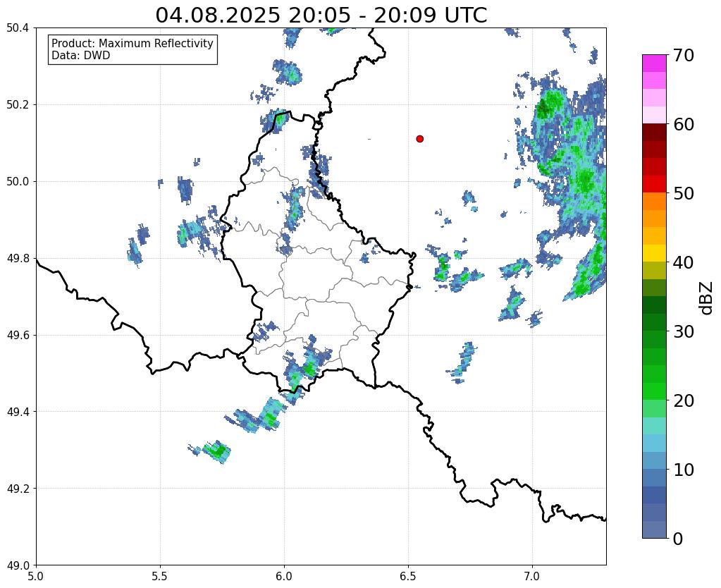This screenshot has height=588, width=721.
Task: Click the latitude axis label 50.2
Action: 18,105
